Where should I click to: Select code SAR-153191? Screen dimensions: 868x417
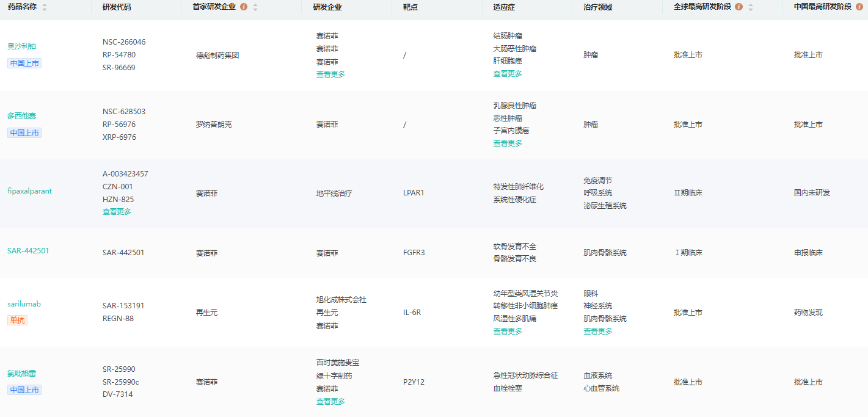[x=123, y=306]
